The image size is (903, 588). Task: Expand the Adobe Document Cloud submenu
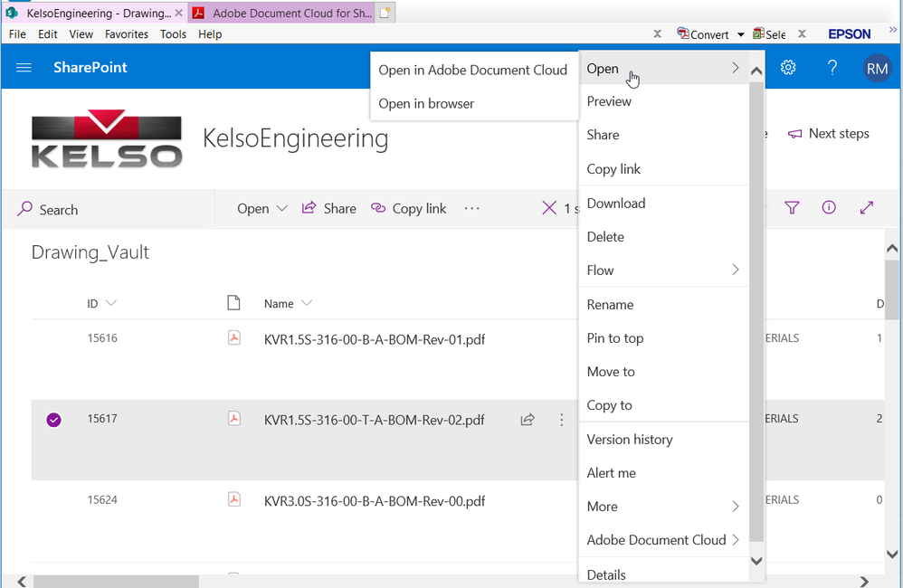click(x=663, y=540)
